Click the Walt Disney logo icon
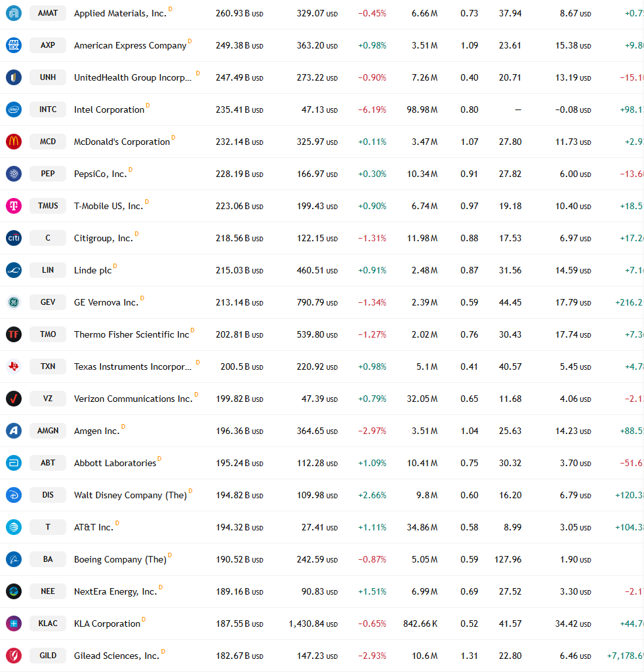This screenshot has height=672, width=644. click(x=14, y=495)
